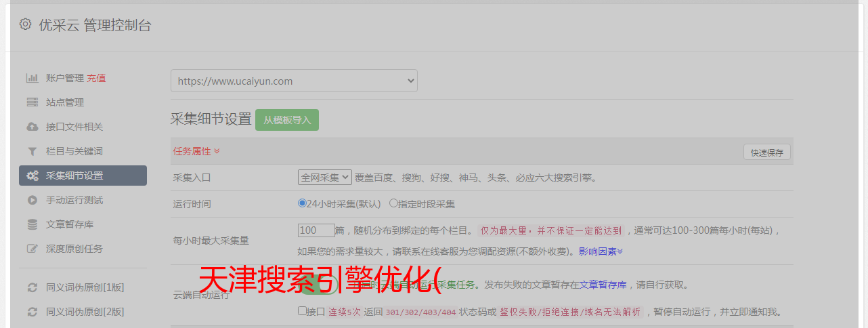Open the 全网采集 entry dropdown
This screenshot has height=328, width=868.
coord(325,177)
